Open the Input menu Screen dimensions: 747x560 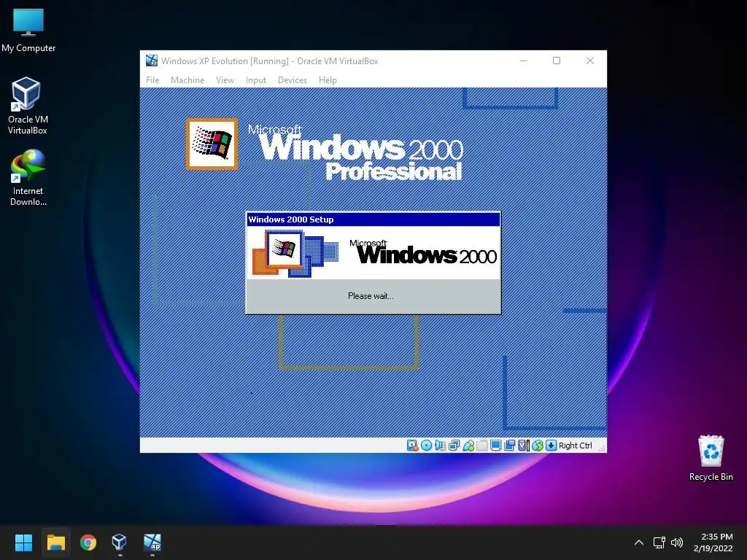coord(256,80)
